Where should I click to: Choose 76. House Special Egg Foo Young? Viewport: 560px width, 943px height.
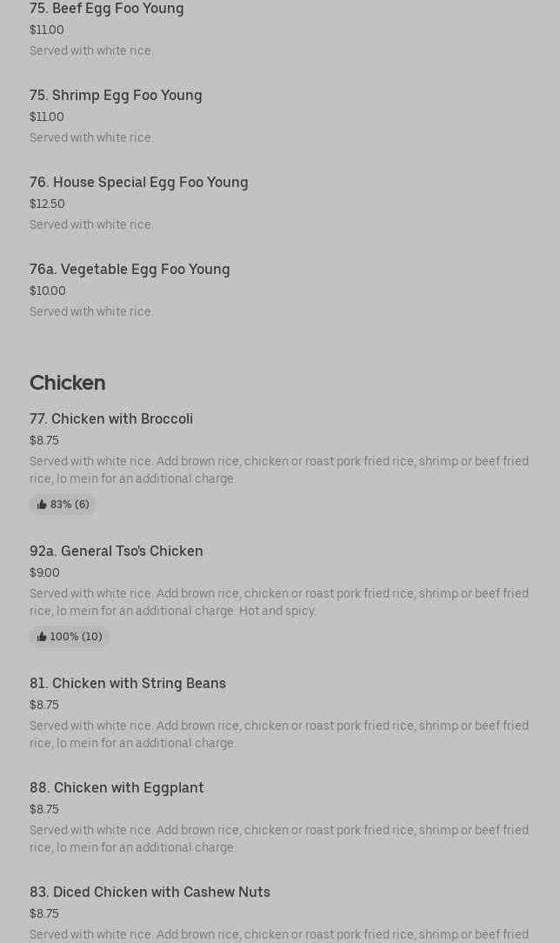139,182
